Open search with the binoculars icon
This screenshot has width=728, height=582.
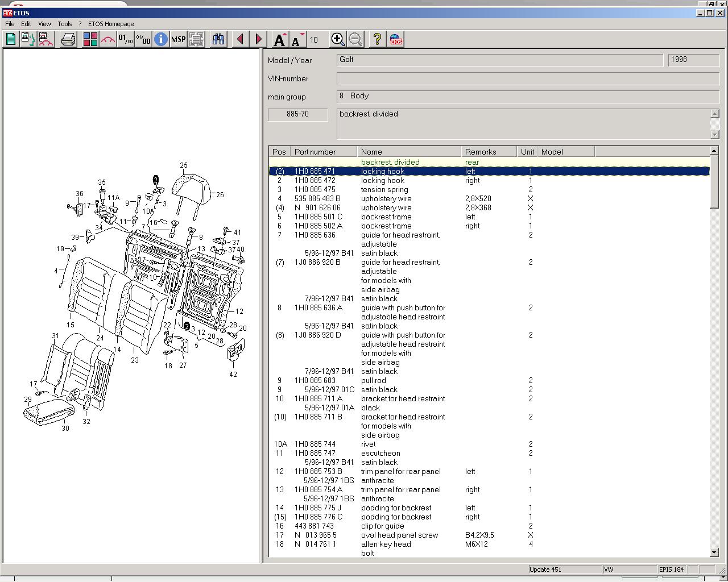click(x=218, y=39)
